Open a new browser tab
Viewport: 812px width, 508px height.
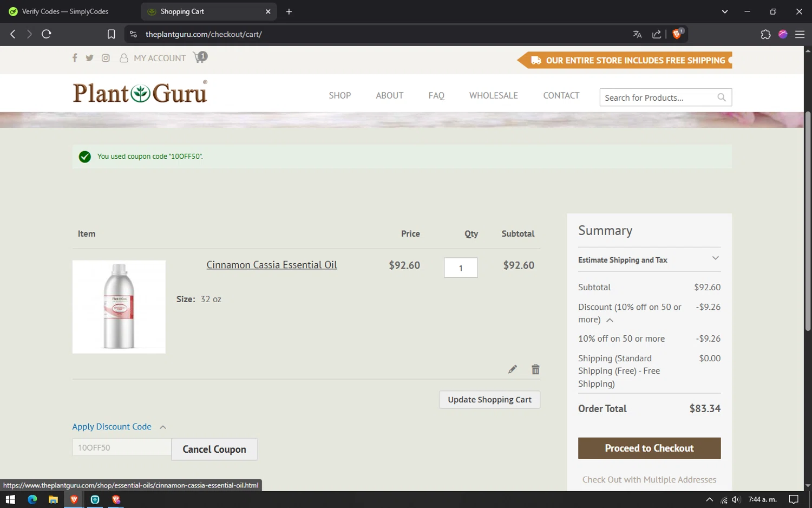coord(289,11)
